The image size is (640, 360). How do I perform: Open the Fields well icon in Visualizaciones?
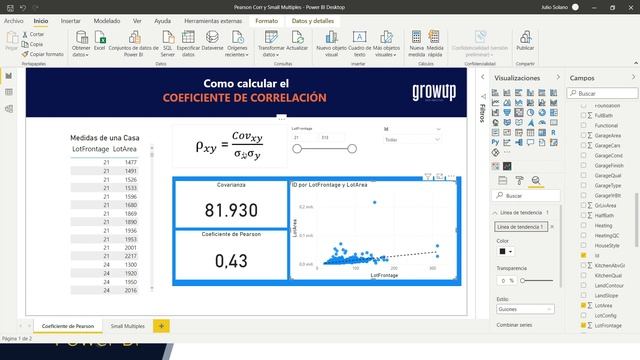tap(502, 180)
